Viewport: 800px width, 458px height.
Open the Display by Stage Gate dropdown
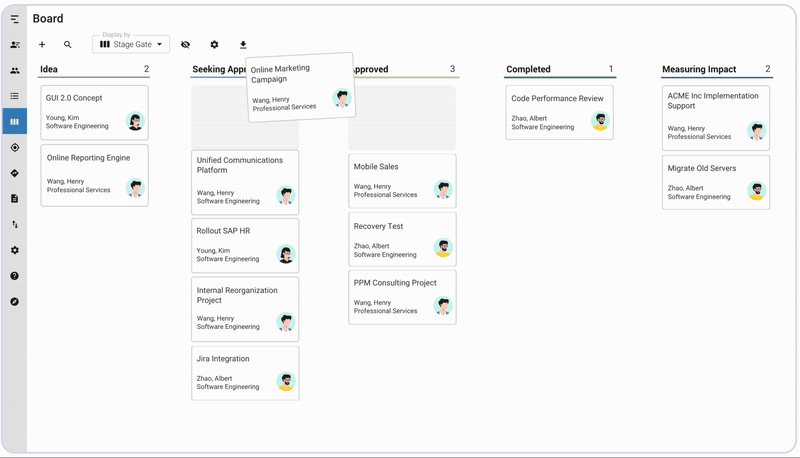click(131, 44)
